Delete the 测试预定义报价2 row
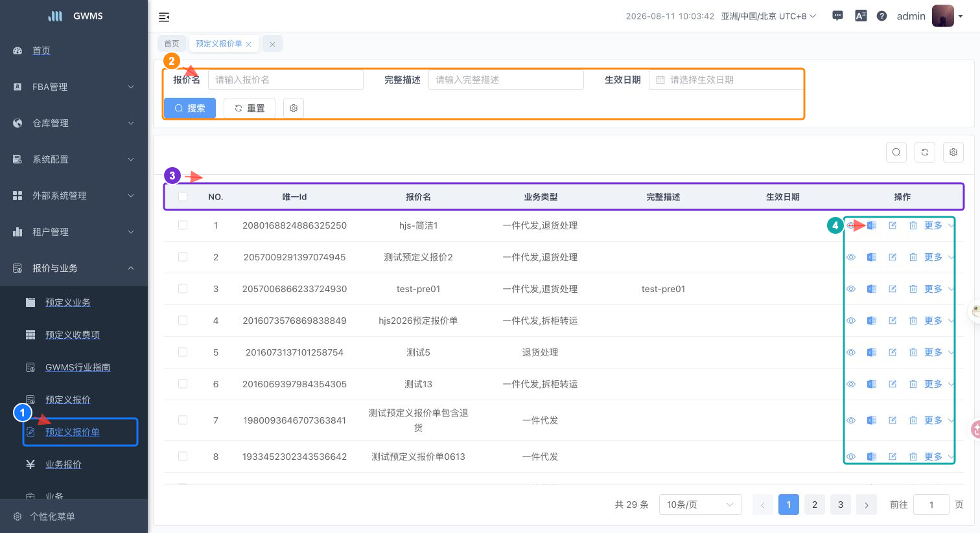The image size is (980, 533). 913,257
